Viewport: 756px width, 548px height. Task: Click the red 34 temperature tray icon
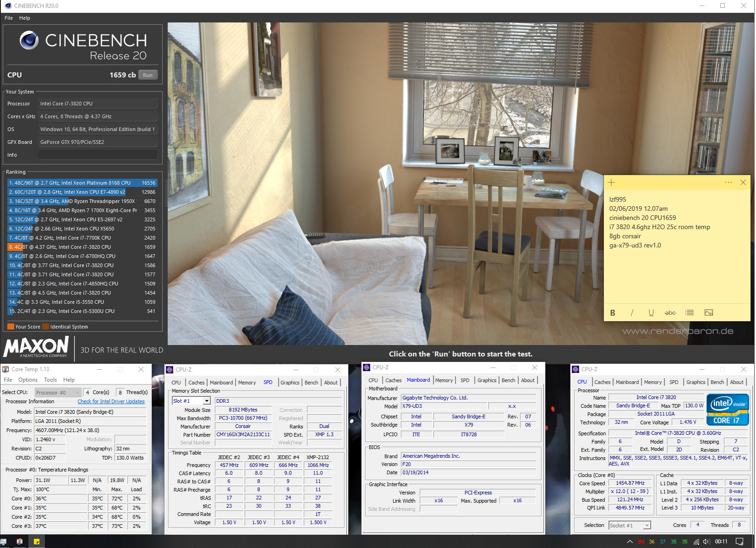tap(641, 542)
